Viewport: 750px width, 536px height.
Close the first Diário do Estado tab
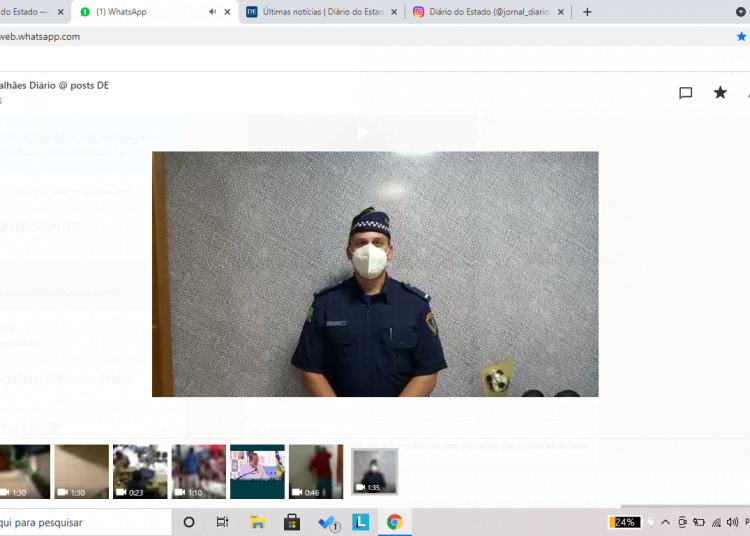pyautogui.click(x=61, y=12)
